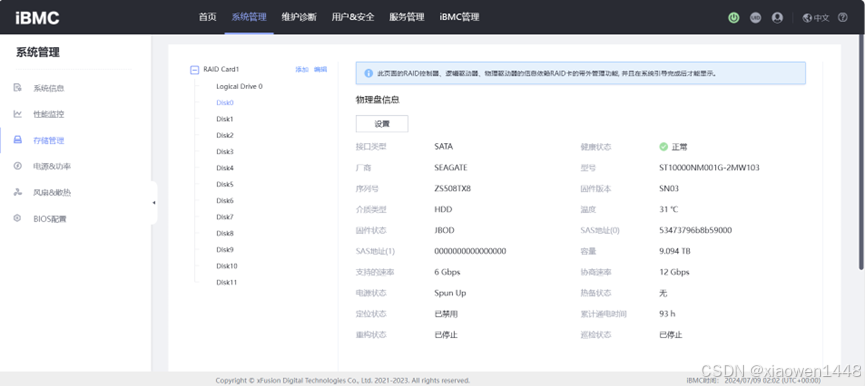This screenshot has height=386, width=865.
Task: Click the power-on hours value 93 h
Action: pos(667,314)
